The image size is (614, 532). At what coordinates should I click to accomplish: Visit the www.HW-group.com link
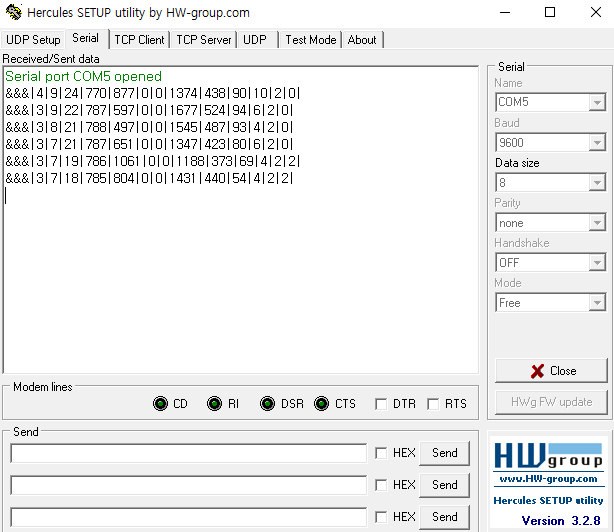click(548, 479)
